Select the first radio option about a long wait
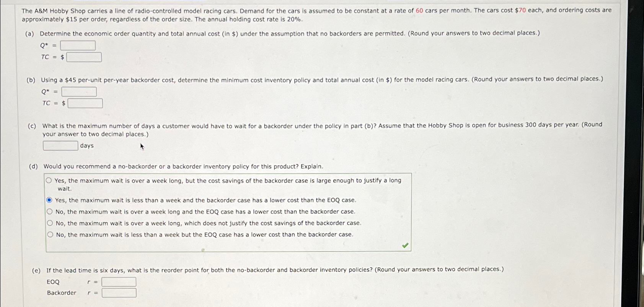644x307 pixels. click(50, 180)
